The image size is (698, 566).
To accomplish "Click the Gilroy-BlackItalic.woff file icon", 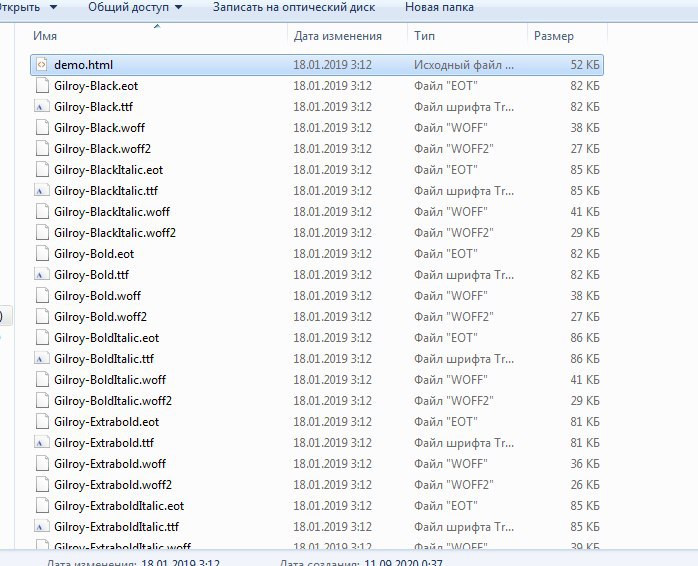I will (42, 212).
